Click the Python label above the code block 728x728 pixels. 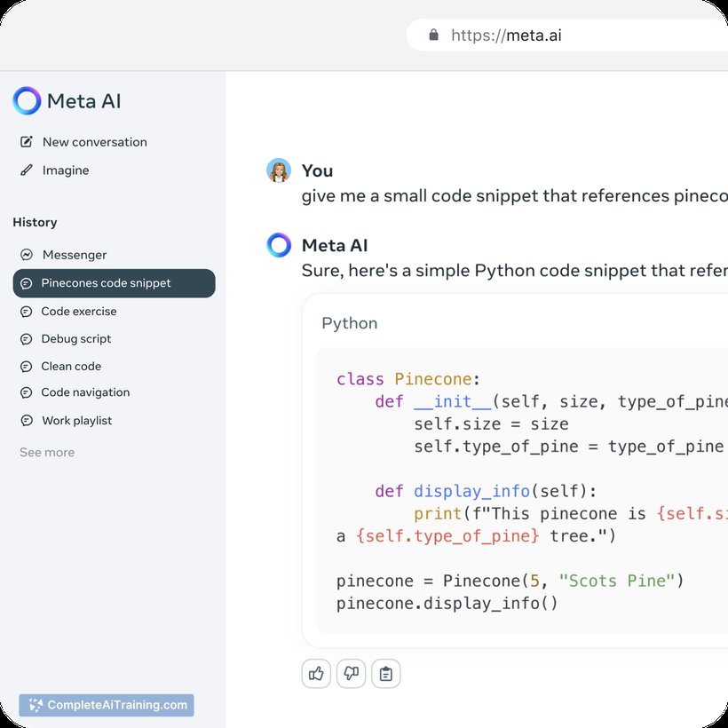click(350, 323)
